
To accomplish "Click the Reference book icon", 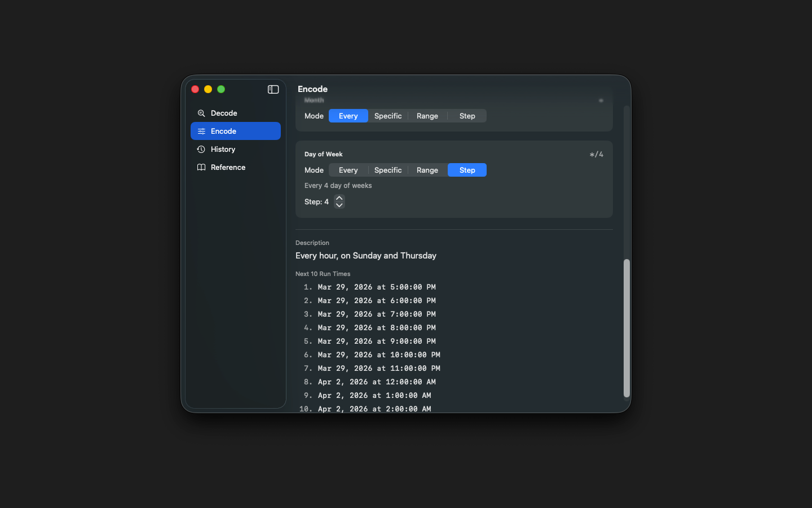I will 201,168.
